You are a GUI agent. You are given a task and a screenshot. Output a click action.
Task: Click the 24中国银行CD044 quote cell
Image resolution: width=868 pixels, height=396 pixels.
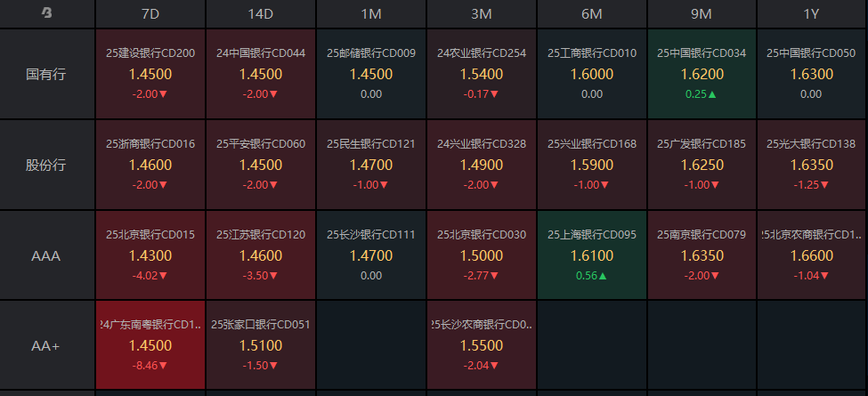(261, 74)
